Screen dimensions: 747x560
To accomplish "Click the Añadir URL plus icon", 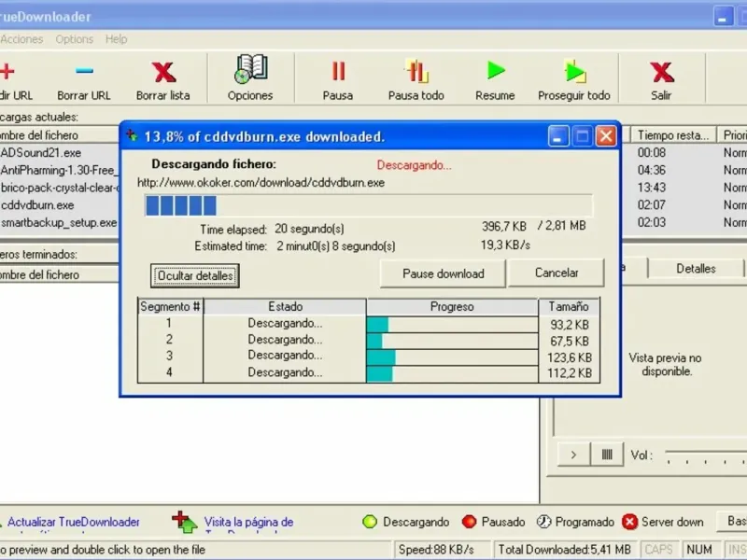I will tap(7, 72).
